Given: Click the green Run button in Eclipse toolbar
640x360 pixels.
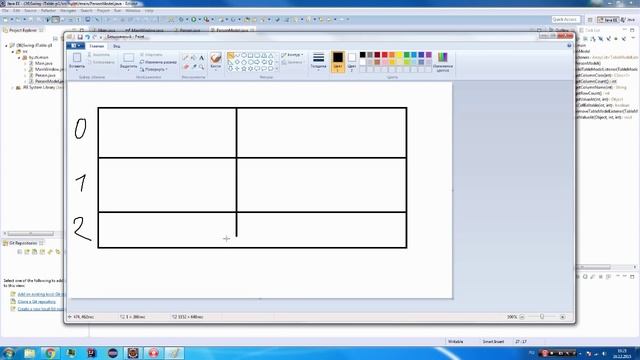Looking at the screenshot, I should click(x=194, y=19).
